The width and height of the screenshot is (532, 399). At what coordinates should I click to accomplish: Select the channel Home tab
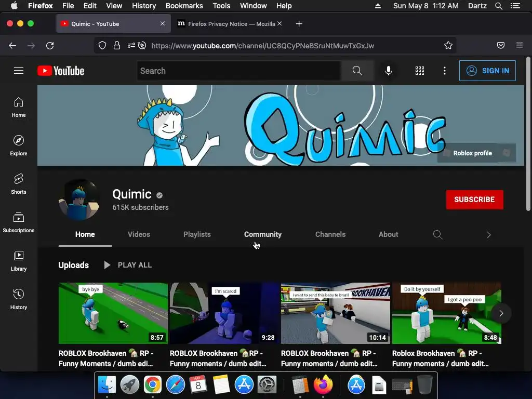coord(85,234)
